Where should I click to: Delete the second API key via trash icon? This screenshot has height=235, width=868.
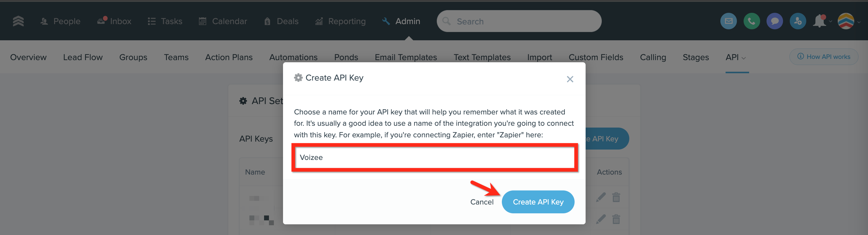616,219
